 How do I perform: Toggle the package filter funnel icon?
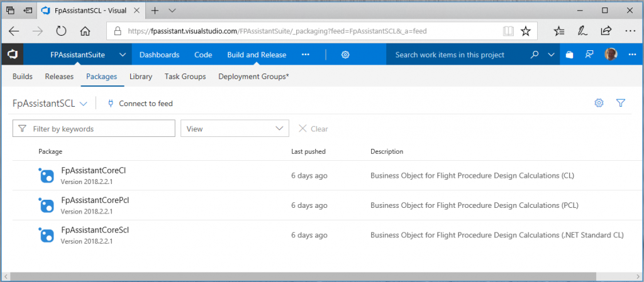click(620, 103)
